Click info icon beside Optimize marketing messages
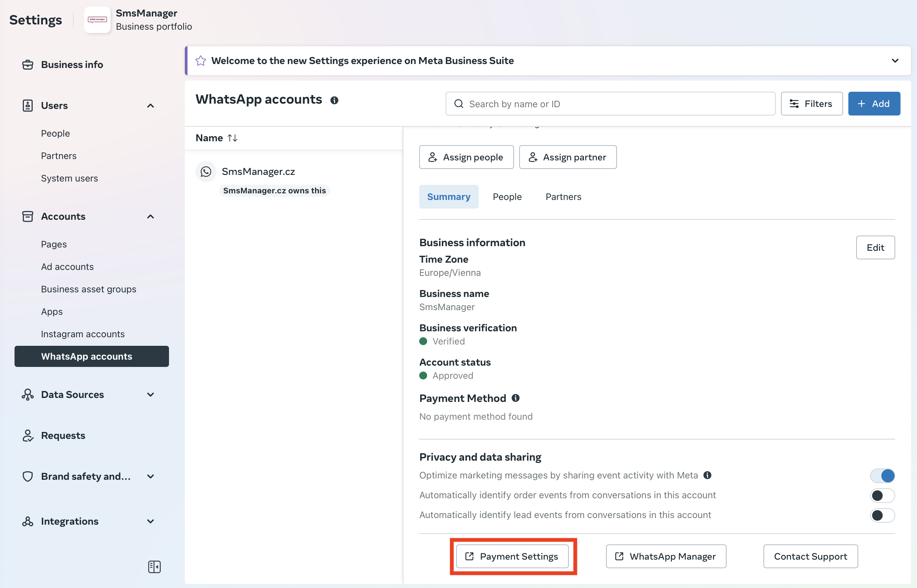The image size is (917, 588). tap(707, 475)
